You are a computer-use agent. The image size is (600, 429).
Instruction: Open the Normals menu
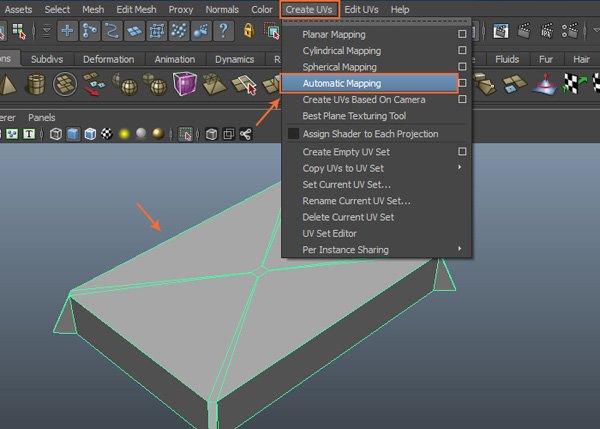tap(222, 10)
